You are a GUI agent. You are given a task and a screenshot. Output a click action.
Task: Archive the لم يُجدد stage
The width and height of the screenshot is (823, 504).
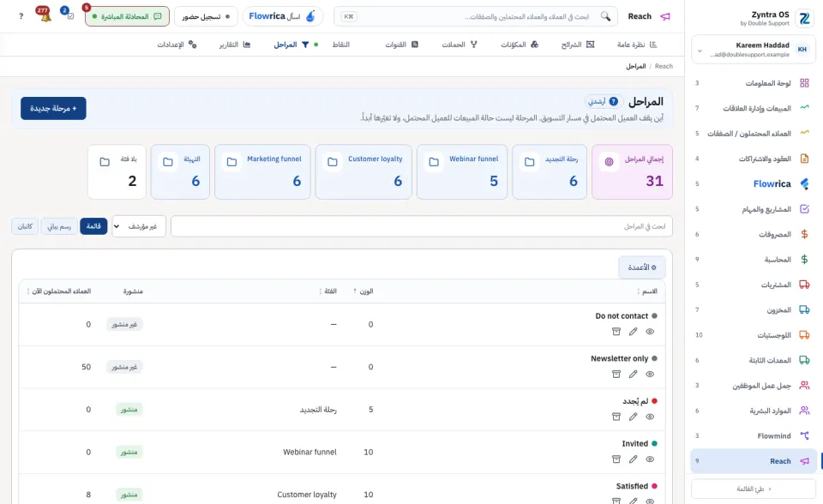coord(616,417)
